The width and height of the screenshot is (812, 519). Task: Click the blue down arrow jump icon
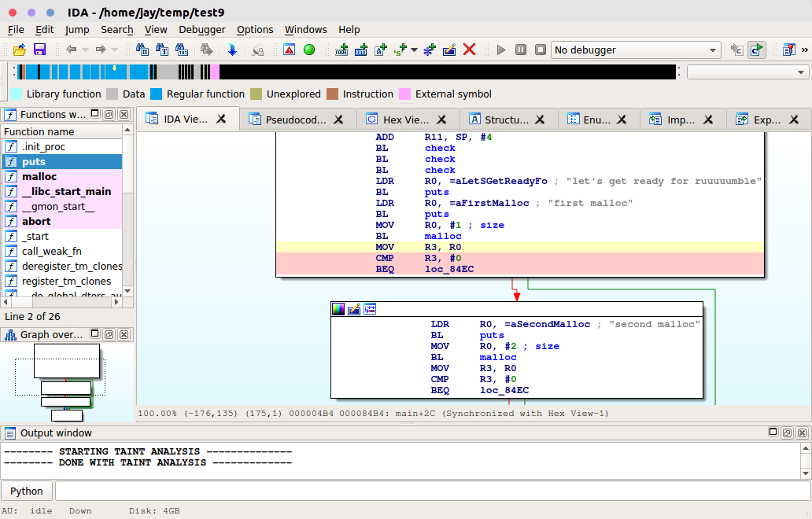[232, 50]
